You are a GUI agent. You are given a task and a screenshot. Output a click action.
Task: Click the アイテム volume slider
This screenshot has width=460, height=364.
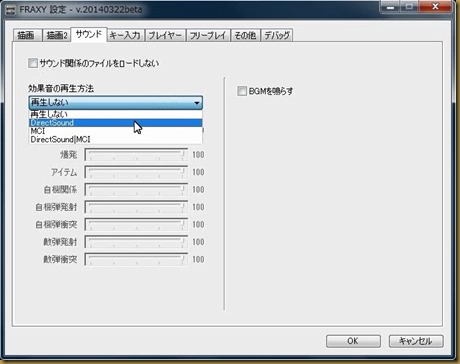point(136,172)
